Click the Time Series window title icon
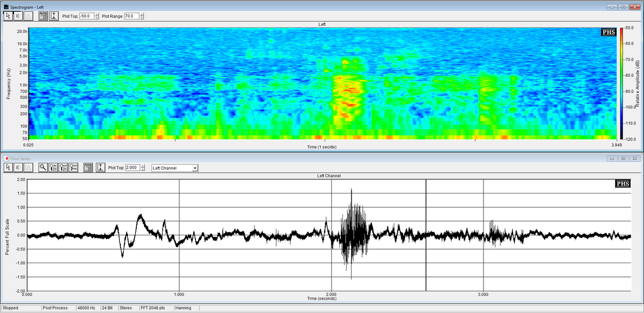 tap(6, 158)
